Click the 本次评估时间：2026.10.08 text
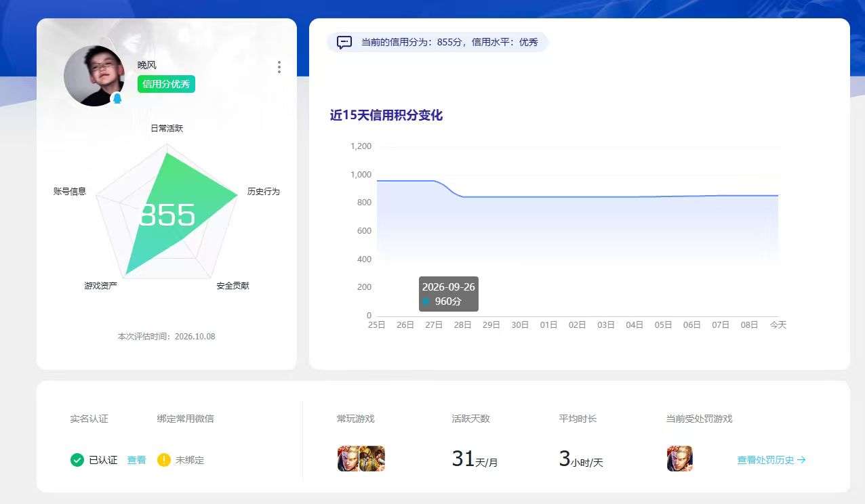 tap(167, 337)
